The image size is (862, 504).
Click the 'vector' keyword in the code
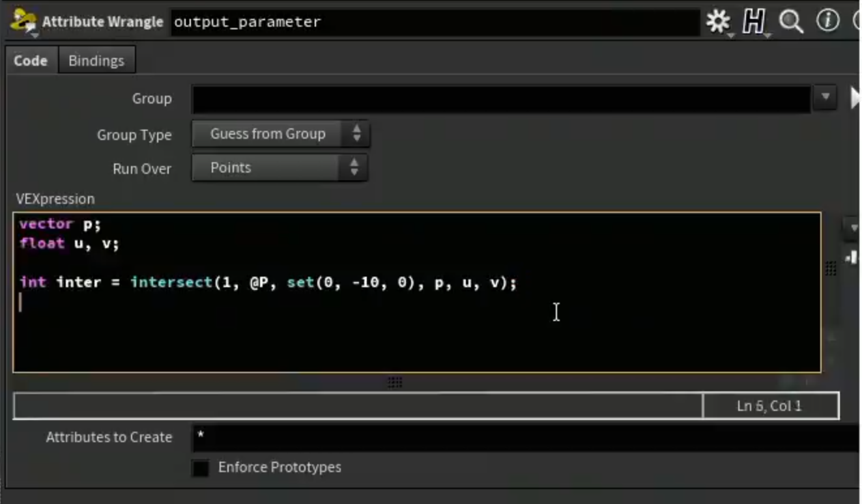coord(46,224)
